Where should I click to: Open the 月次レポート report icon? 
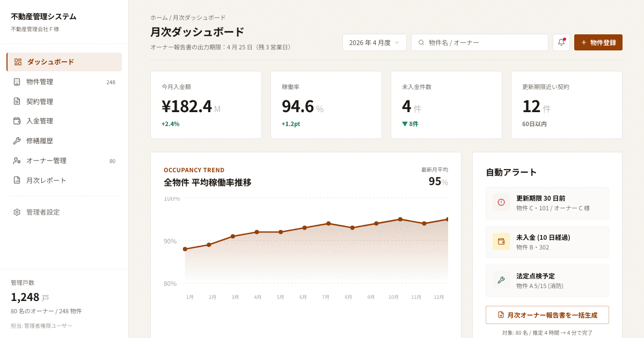point(16,180)
